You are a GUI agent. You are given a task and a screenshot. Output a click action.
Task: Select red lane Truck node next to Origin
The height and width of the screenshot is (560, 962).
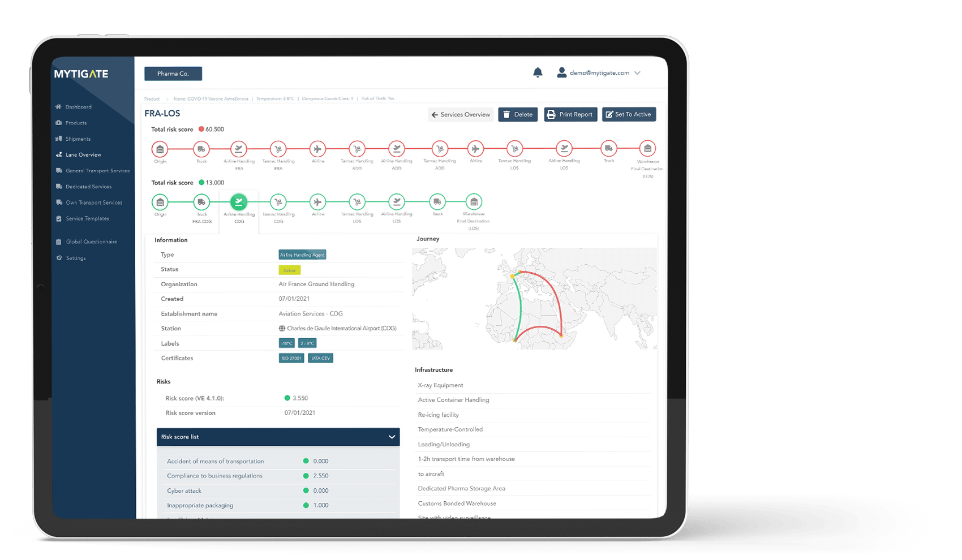pyautogui.click(x=201, y=149)
